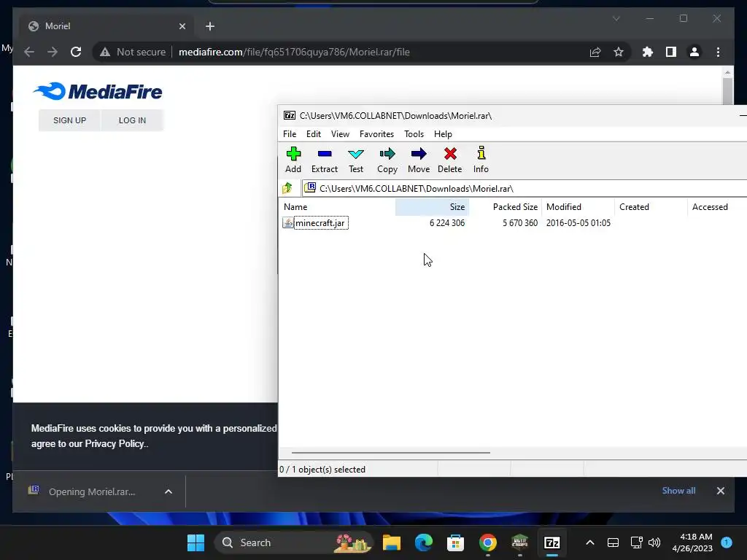Sort by the Modified column header
The image size is (747, 560).
coord(578,206)
